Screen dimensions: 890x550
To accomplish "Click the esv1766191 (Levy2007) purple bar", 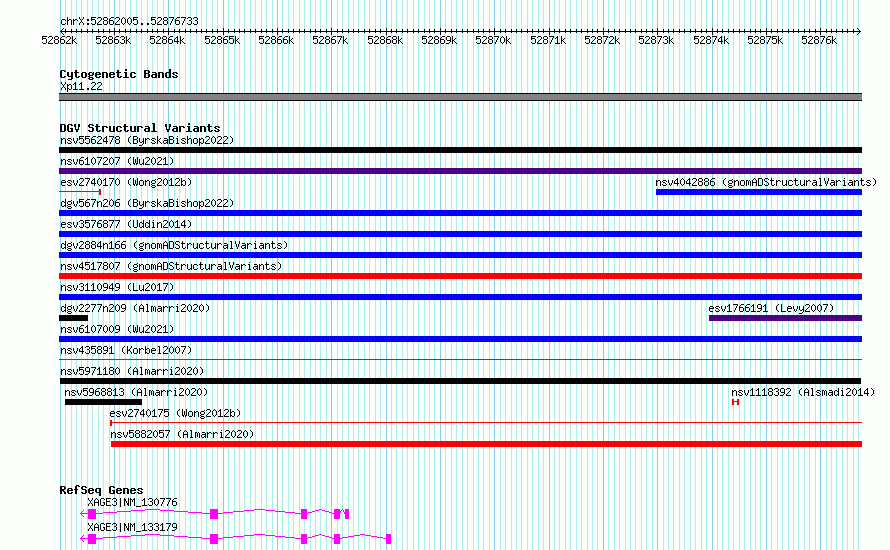I will pos(786,318).
